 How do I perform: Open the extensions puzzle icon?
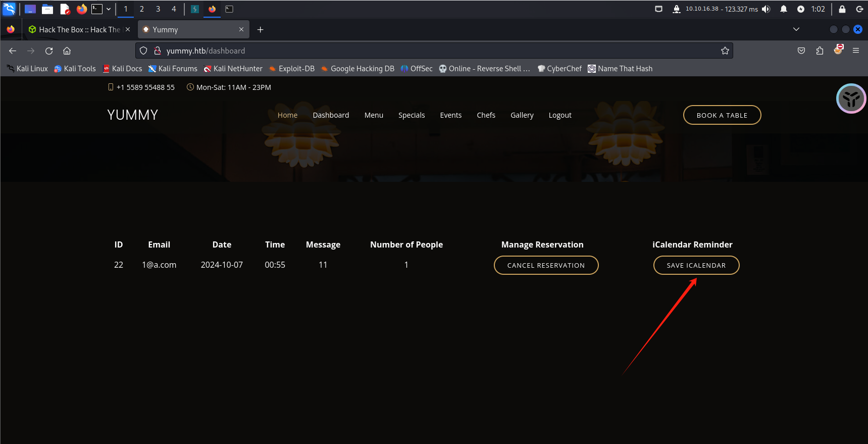tap(820, 51)
